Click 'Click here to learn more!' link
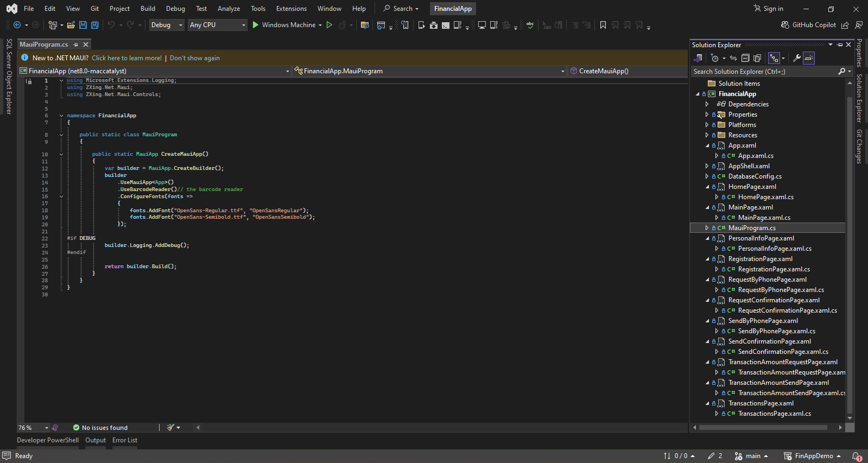 [x=126, y=58]
